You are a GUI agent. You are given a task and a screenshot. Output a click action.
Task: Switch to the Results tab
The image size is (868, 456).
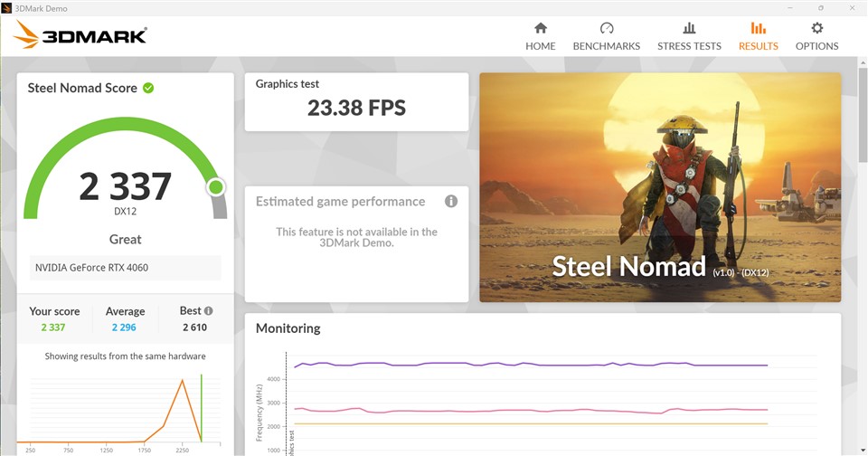(x=758, y=37)
